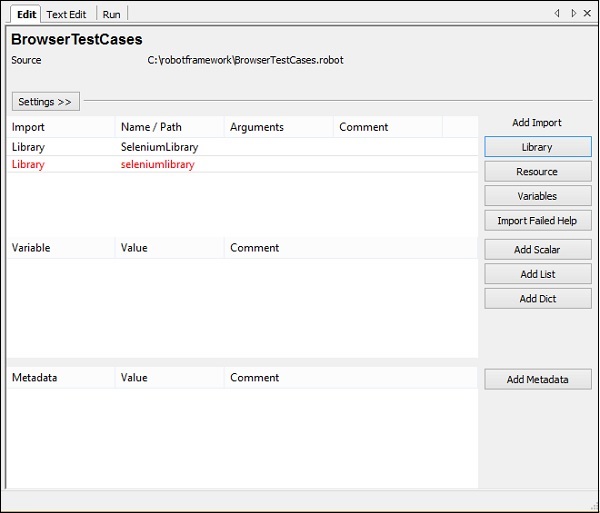The image size is (600, 513).
Task: Switch to the Text Edit tab
Action: click(67, 14)
